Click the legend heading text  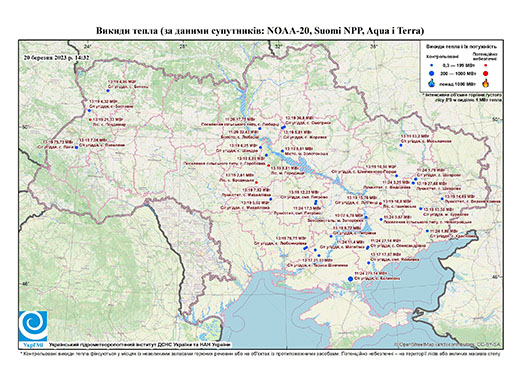pyautogui.click(x=462, y=47)
